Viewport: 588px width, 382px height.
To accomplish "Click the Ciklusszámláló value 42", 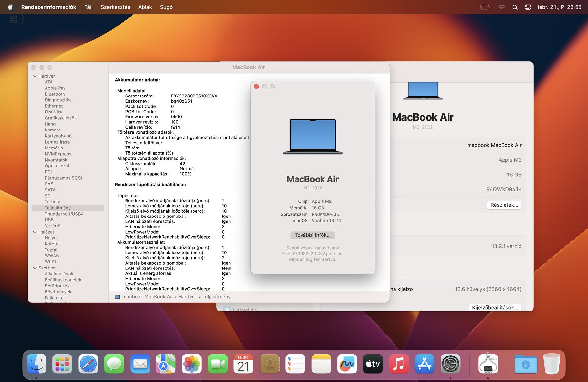I will point(182,164).
